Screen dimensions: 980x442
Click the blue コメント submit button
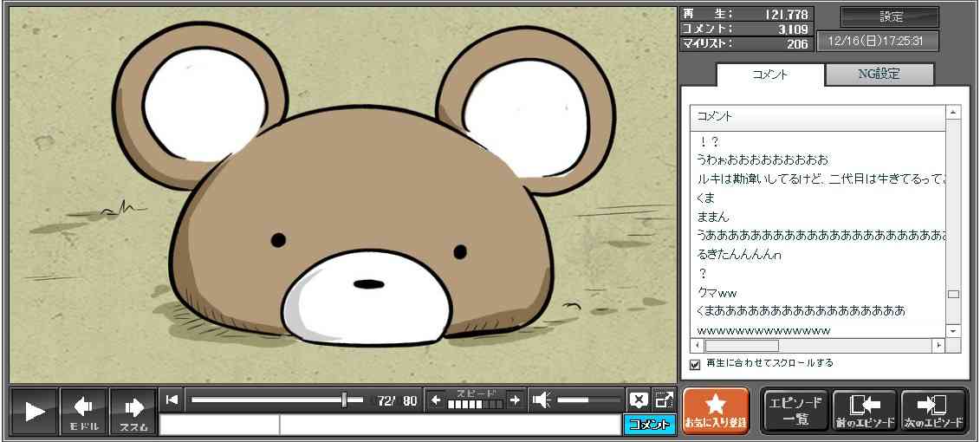[x=648, y=425]
